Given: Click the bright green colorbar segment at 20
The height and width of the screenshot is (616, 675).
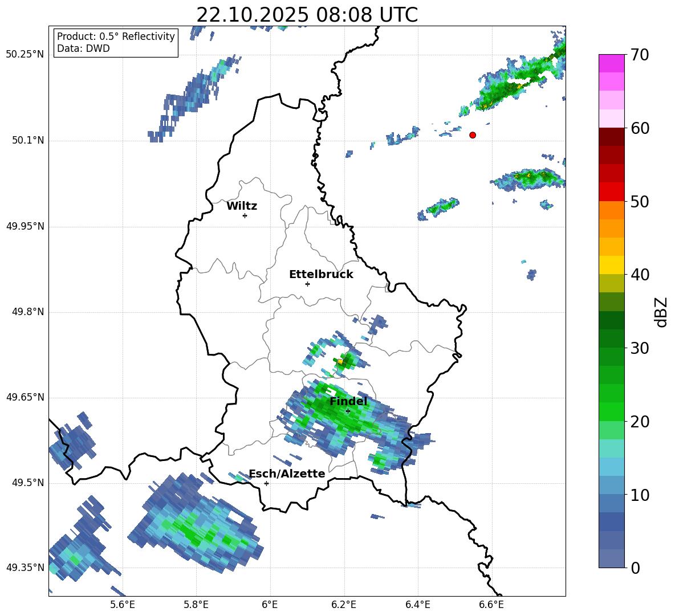Looking at the screenshot, I should click(612, 411).
